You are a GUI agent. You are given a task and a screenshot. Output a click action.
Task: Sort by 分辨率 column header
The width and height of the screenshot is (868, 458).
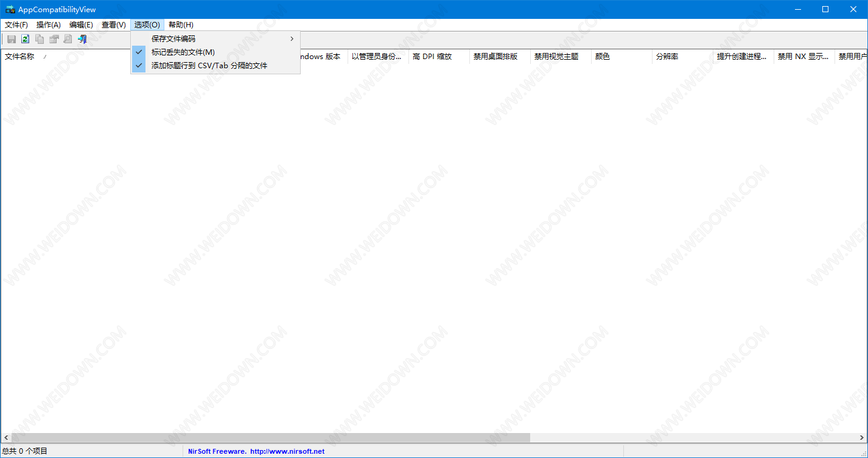pos(682,57)
